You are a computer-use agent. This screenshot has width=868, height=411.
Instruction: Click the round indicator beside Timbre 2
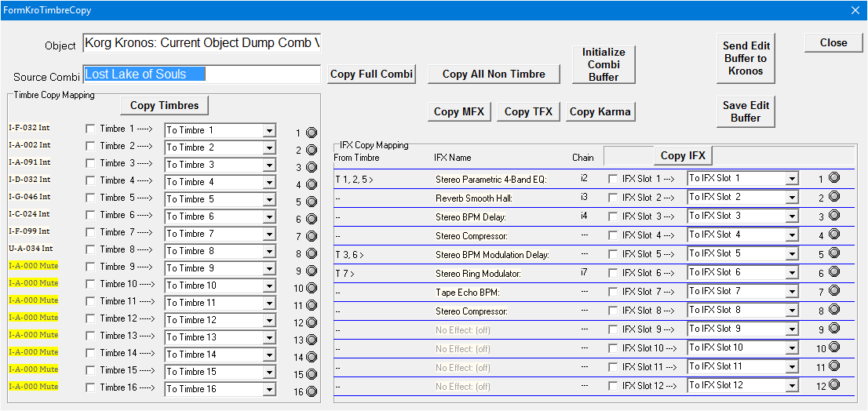(312, 150)
